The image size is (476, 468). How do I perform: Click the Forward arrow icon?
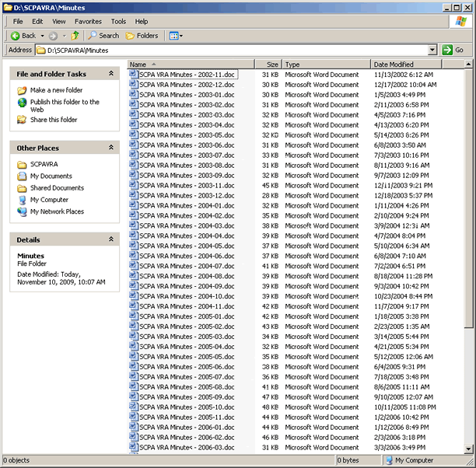[53, 36]
